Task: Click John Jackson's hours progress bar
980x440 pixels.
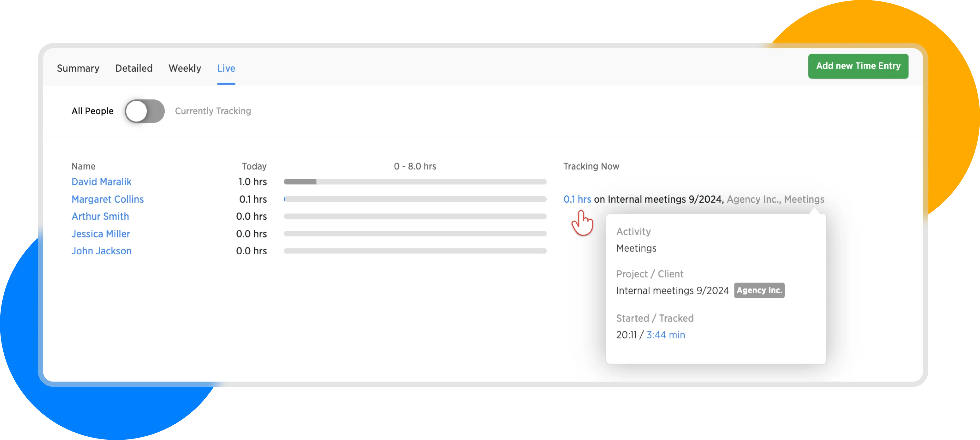Action: [x=415, y=251]
